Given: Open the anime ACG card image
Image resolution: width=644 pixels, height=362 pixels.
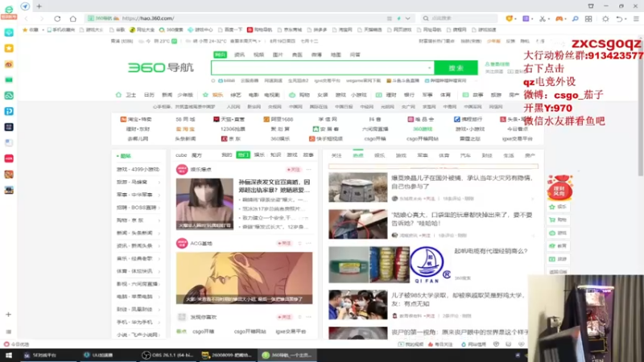Looking at the screenshot, I should [245, 278].
